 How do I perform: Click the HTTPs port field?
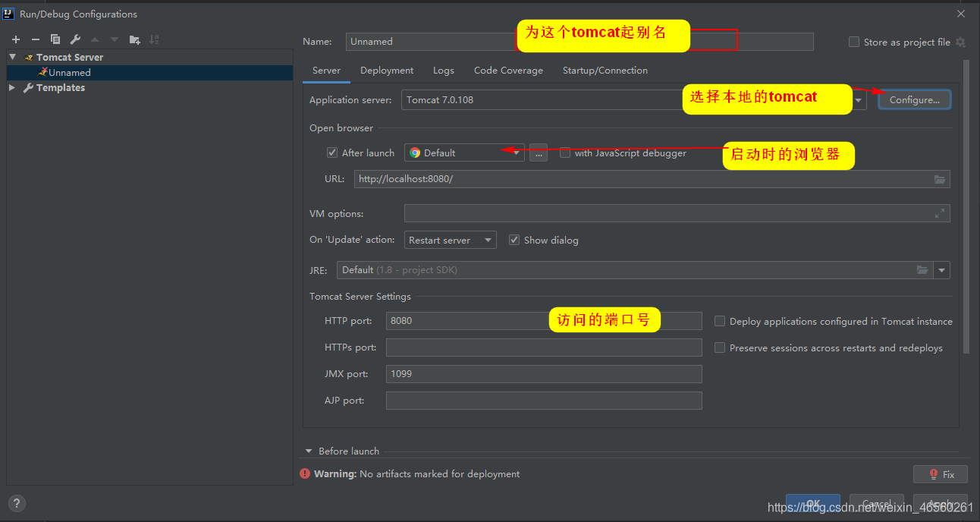click(x=544, y=347)
